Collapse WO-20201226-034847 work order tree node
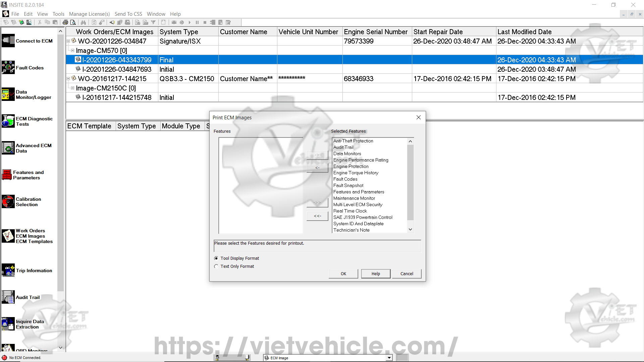The height and width of the screenshot is (362, 644). 68,41
